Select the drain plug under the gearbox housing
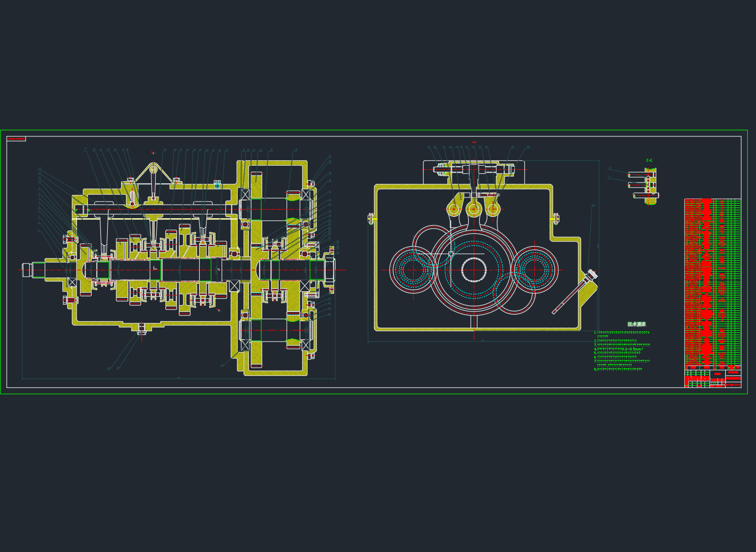756x552 pixels. [142, 330]
